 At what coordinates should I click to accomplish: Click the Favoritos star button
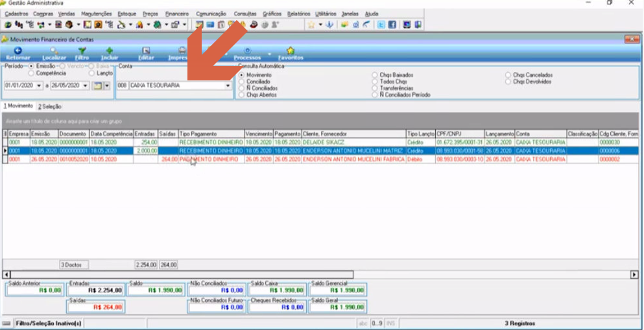point(291,54)
